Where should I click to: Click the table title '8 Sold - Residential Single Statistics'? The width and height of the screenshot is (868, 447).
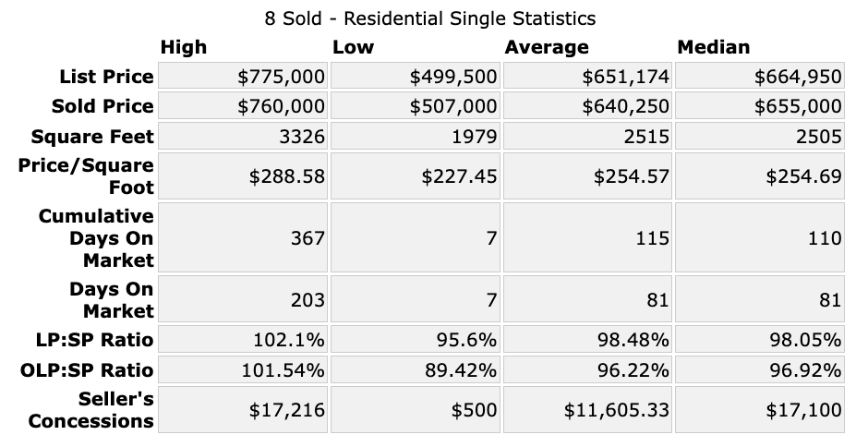(x=430, y=18)
